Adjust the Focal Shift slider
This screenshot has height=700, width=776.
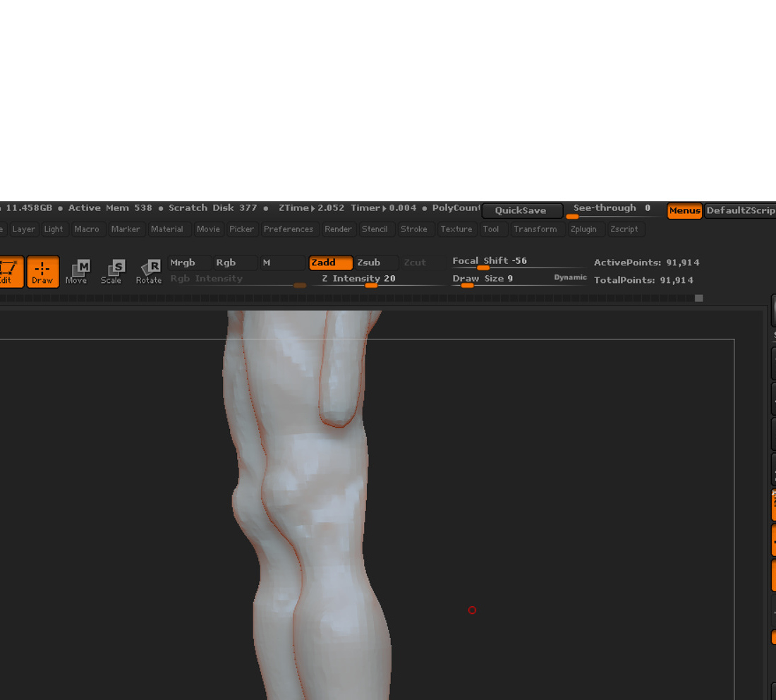[x=519, y=262]
